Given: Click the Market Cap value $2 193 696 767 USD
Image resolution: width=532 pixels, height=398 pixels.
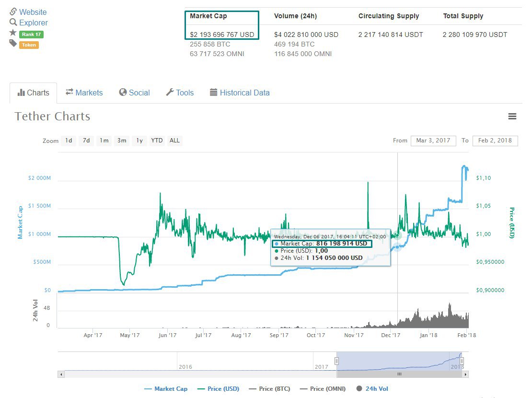Looking at the screenshot, I should click(222, 35).
